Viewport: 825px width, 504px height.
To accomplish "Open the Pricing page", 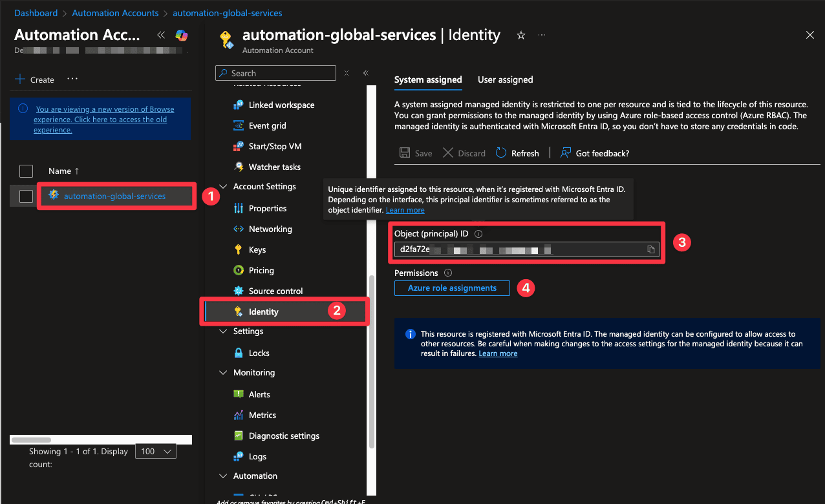I will click(261, 270).
